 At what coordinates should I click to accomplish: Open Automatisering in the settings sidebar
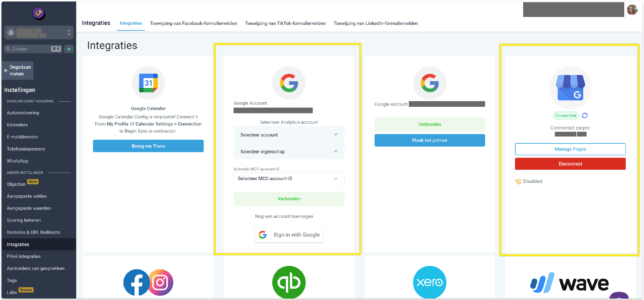tap(23, 113)
